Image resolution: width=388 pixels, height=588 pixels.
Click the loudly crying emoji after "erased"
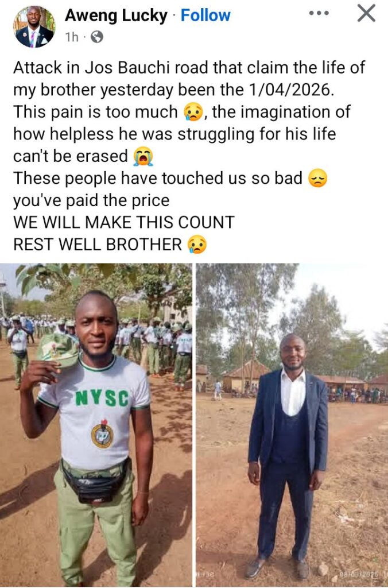[143, 156]
